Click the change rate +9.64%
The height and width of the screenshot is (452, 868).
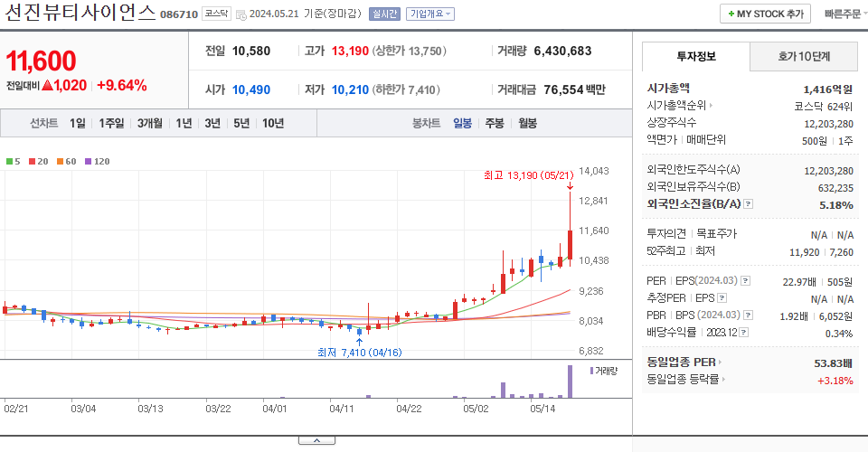(122, 86)
